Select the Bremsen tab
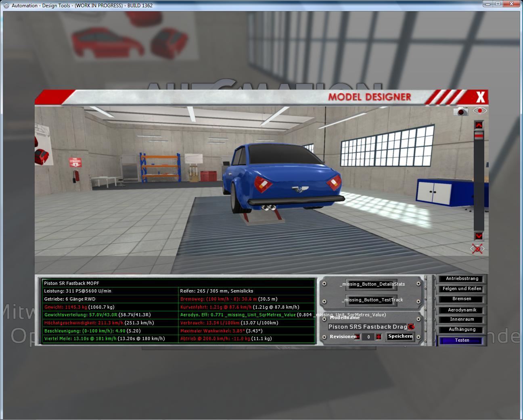523x420 pixels. coord(462,299)
